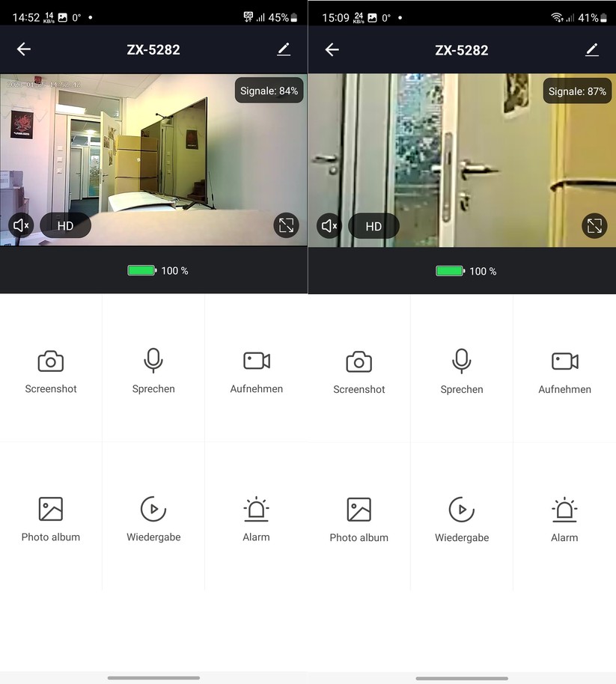Open Wiedergabe playback on the 14:52 screen
The width and height of the screenshot is (616, 684).
click(153, 519)
